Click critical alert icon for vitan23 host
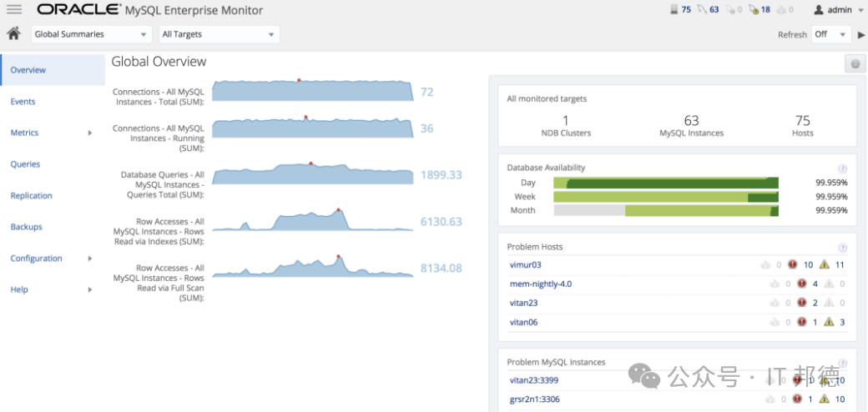 pos(801,303)
